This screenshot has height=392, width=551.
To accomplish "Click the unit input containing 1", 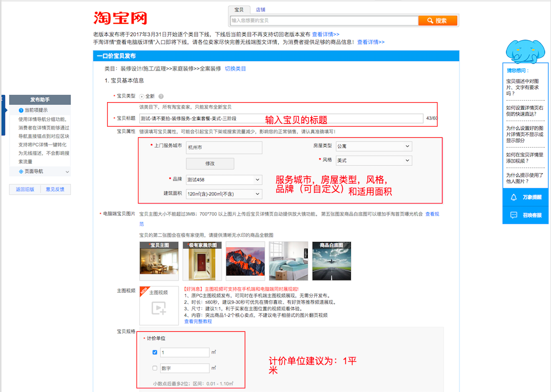I will (x=185, y=352).
